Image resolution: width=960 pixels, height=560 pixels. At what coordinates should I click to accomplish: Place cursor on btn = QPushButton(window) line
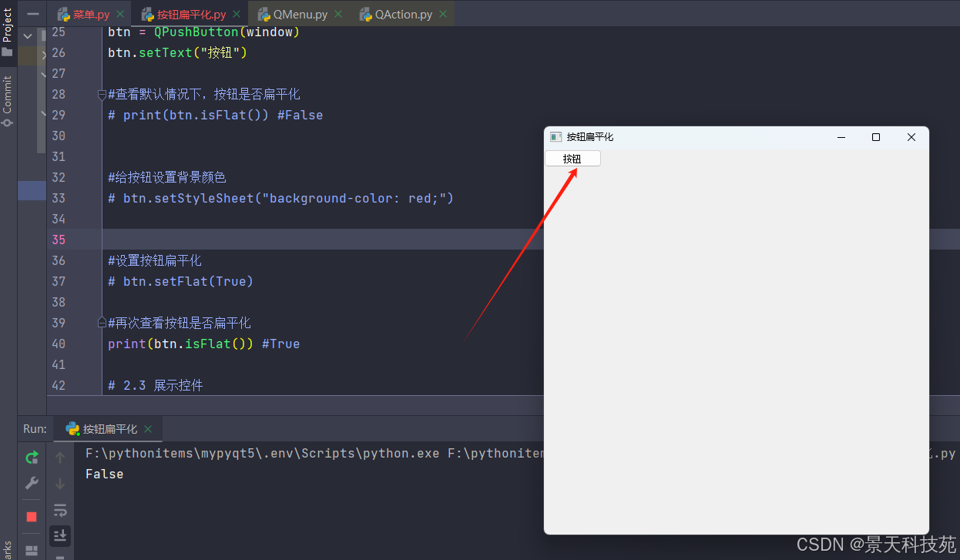click(x=203, y=32)
